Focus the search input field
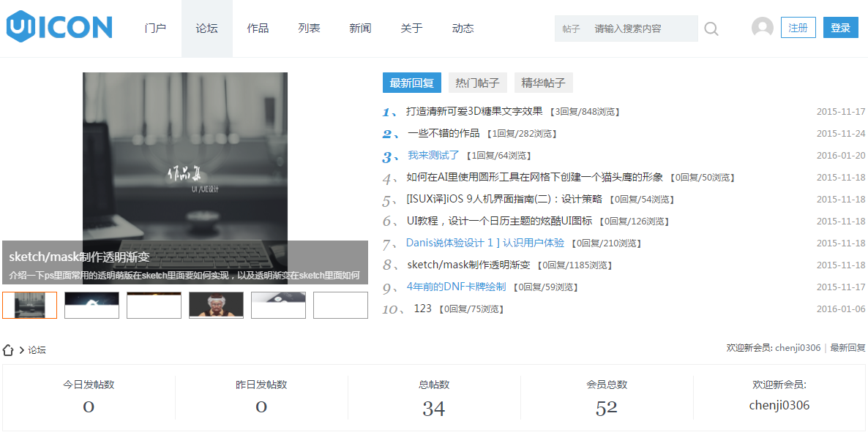Viewport: 868px width, 435px height. point(640,29)
